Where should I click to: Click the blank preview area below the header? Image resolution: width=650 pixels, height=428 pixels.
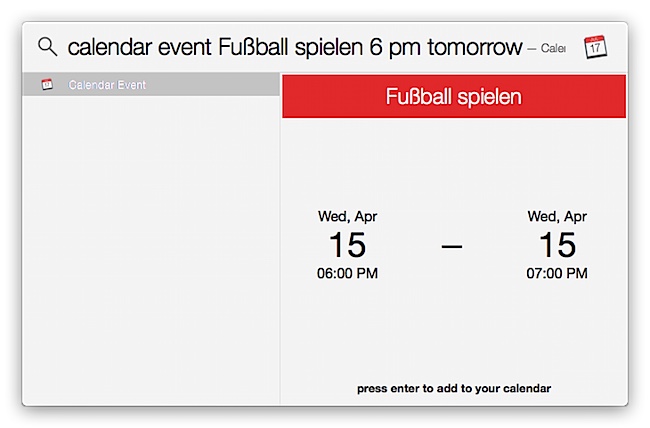tap(454, 162)
